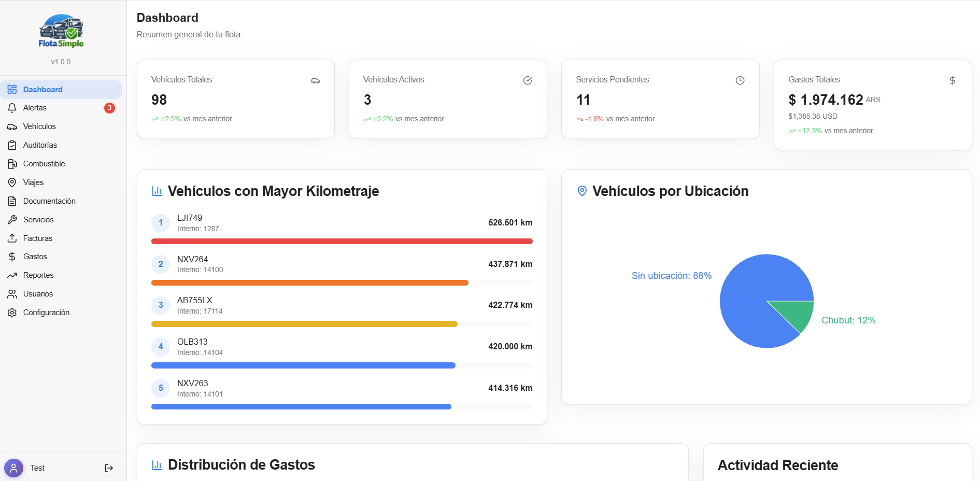The image size is (980, 481).
Task: Click the FlotaSimple logo
Action: (62, 32)
